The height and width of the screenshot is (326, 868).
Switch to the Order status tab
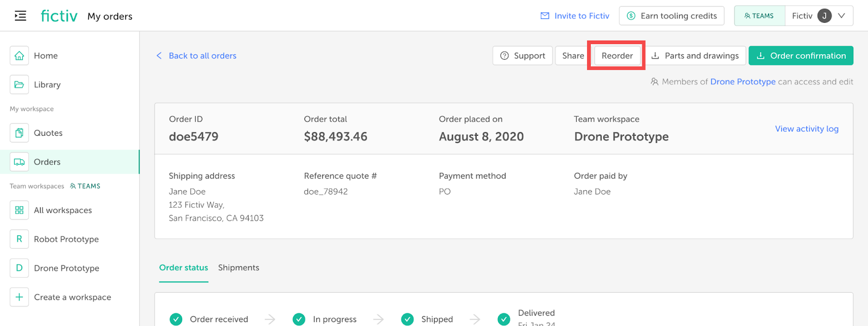coord(183,267)
